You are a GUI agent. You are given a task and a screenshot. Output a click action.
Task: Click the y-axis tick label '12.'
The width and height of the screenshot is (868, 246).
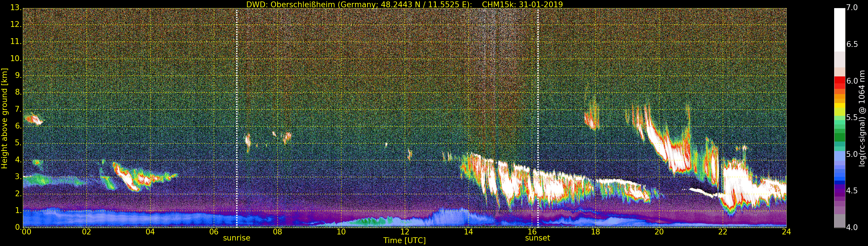[x=16, y=25]
